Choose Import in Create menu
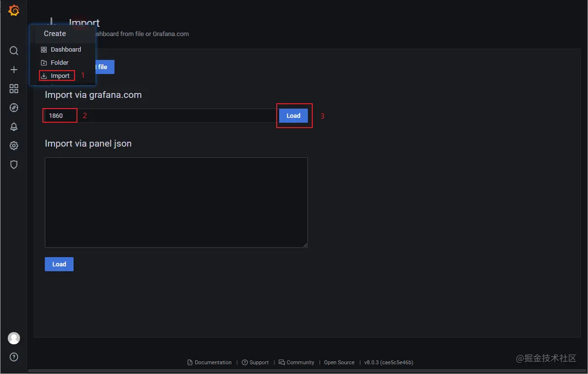588x374 pixels. click(56, 75)
